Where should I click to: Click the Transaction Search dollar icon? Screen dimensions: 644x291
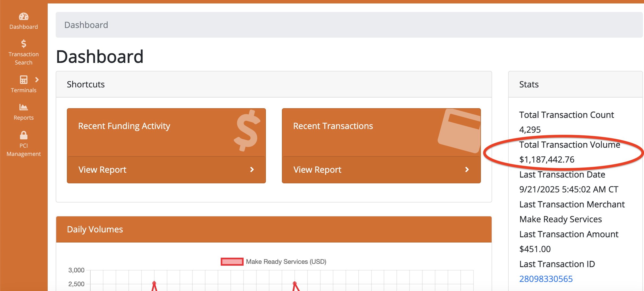click(23, 44)
